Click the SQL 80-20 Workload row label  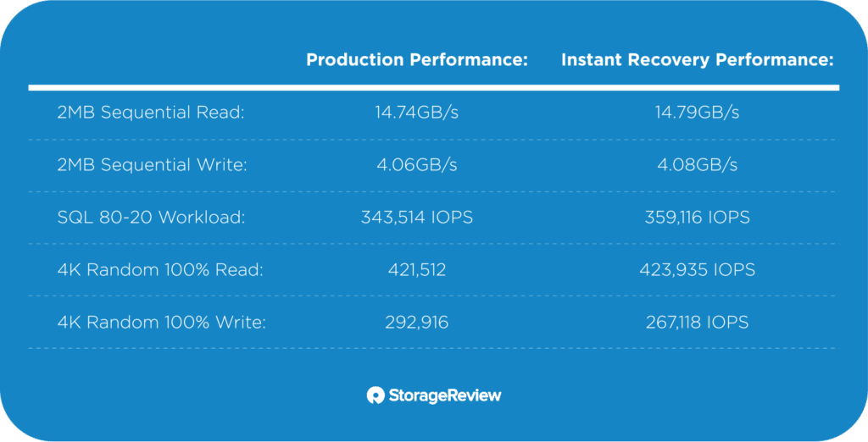151,218
